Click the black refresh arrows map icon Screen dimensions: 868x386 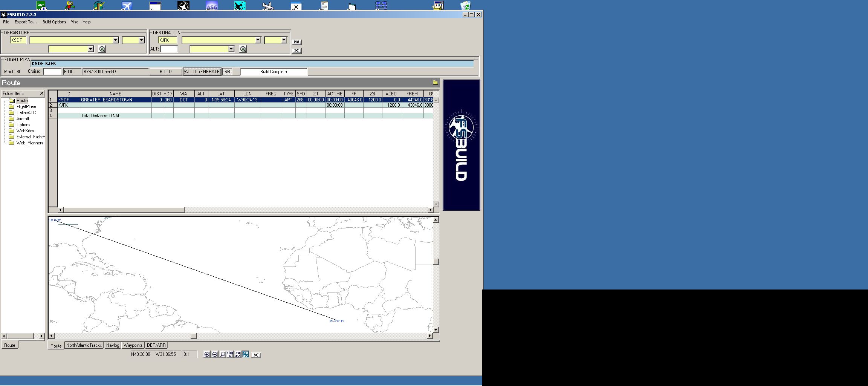[x=238, y=354]
